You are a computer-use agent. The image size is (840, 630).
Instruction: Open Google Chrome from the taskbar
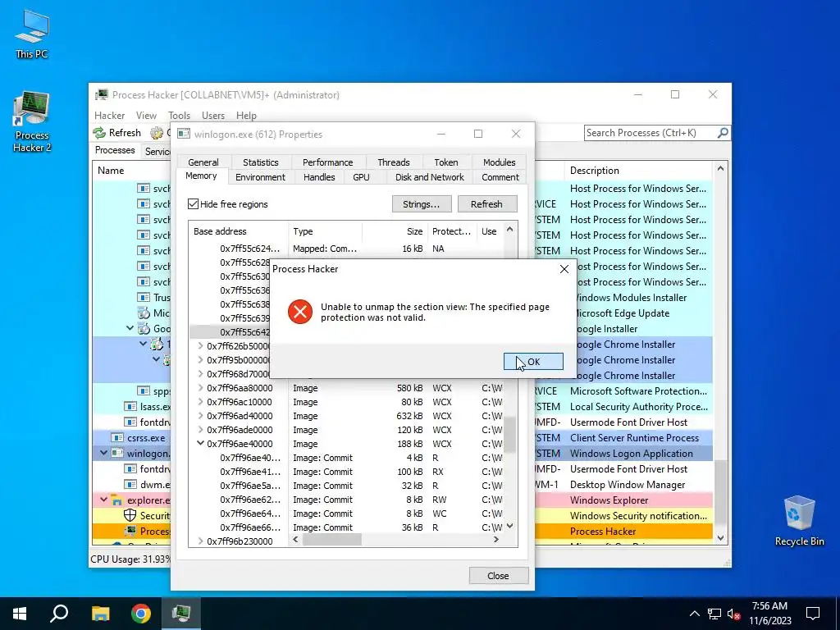pos(141,614)
